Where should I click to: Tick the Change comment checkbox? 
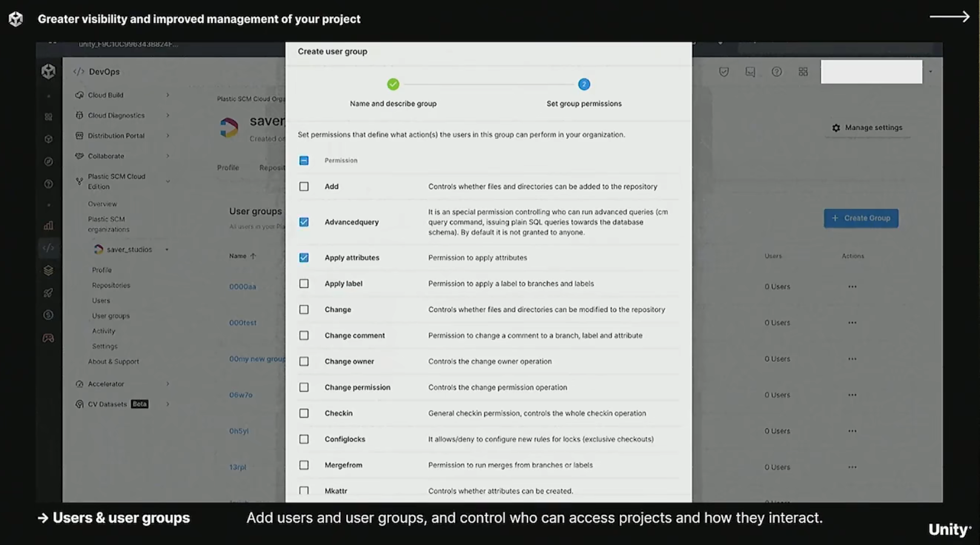[304, 335]
